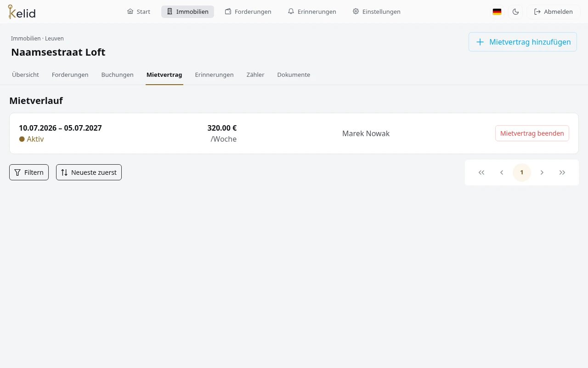Select the Mietvertrag tab
The image size is (588, 368).
[x=164, y=75]
